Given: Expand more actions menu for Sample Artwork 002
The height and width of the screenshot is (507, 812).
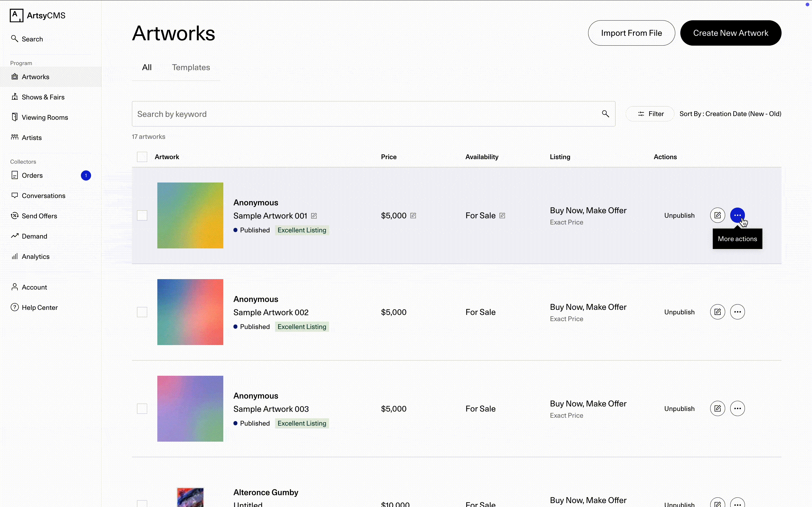Looking at the screenshot, I should point(737,312).
